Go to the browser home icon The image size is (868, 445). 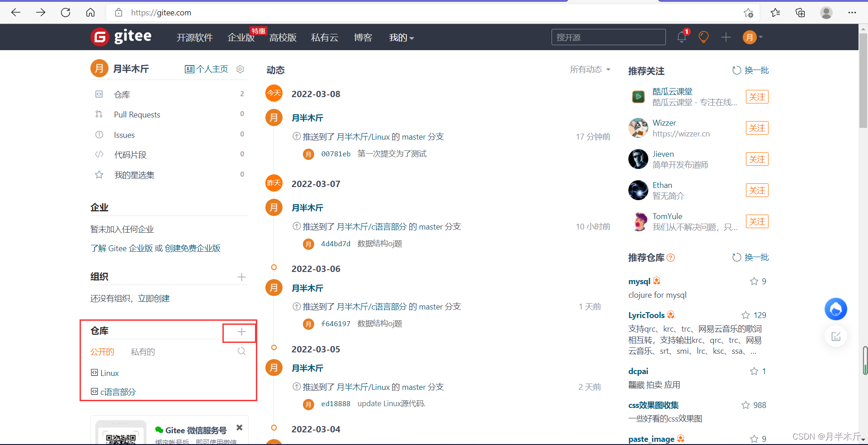(x=90, y=13)
